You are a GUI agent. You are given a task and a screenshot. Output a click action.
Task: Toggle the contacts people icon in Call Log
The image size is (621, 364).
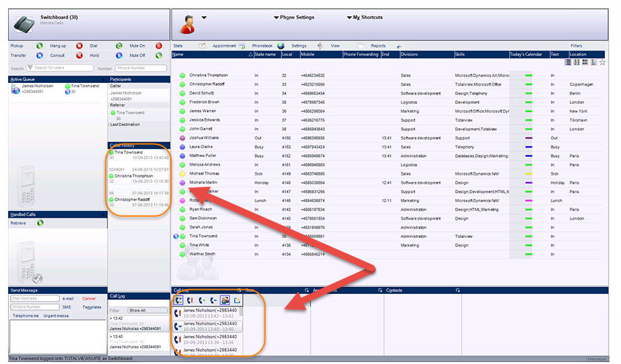coord(225,301)
